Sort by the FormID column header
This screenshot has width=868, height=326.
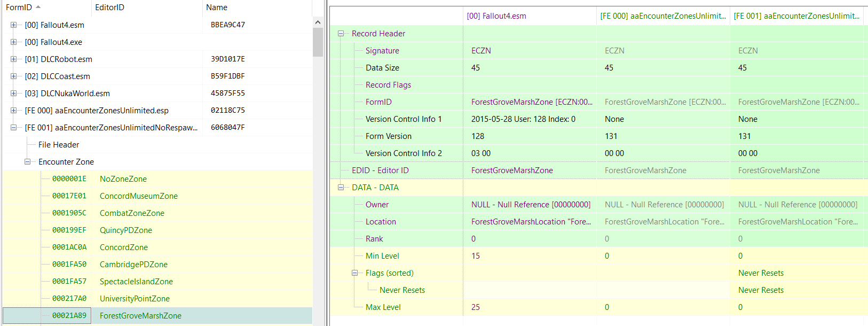[46, 7]
